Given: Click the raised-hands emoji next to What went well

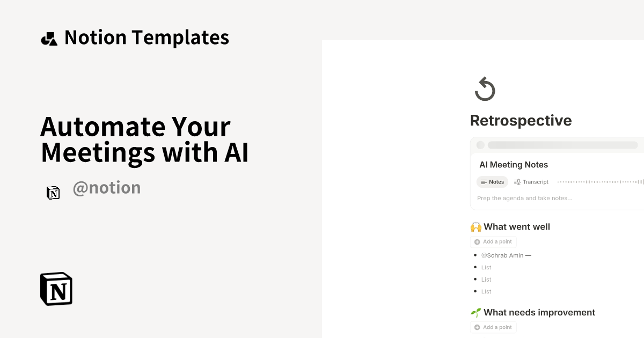Looking at the screenshot, I should click(x=475, y=226).
